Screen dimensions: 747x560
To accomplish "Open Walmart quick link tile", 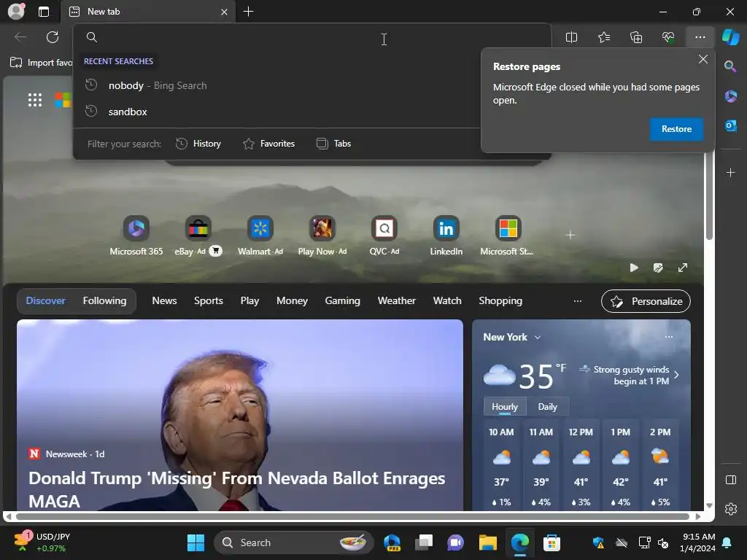I will (260, 236).
